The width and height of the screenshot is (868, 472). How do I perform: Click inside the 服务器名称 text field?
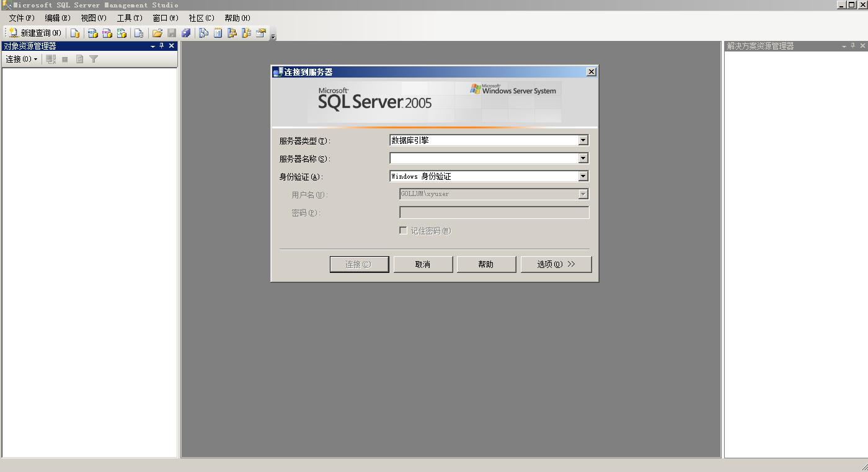(x=484, y=158)
